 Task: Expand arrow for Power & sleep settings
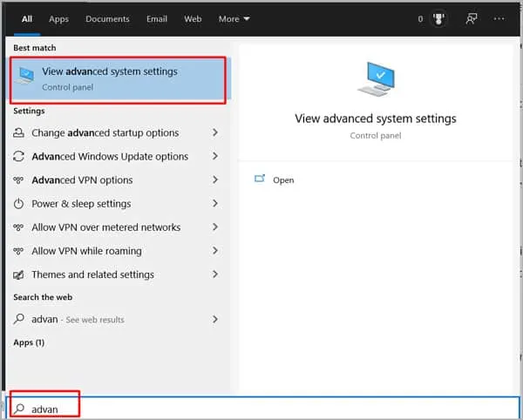215,203
